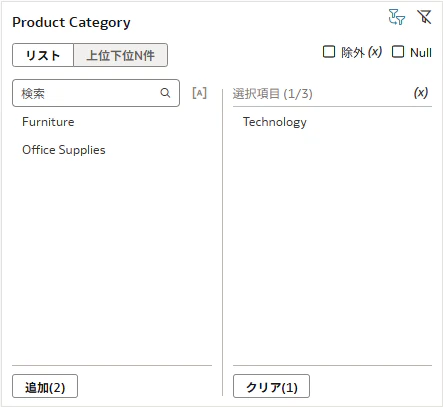Tick the Null checkbox
The width and height of the screenshot is (443, 407).
click(x=398, y=52)
